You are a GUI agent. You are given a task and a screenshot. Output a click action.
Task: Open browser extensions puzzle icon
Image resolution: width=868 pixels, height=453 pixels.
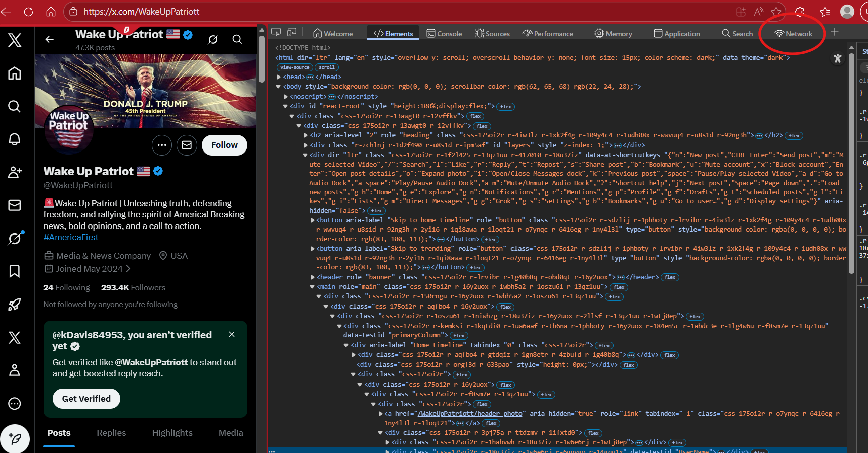[800, 11]
